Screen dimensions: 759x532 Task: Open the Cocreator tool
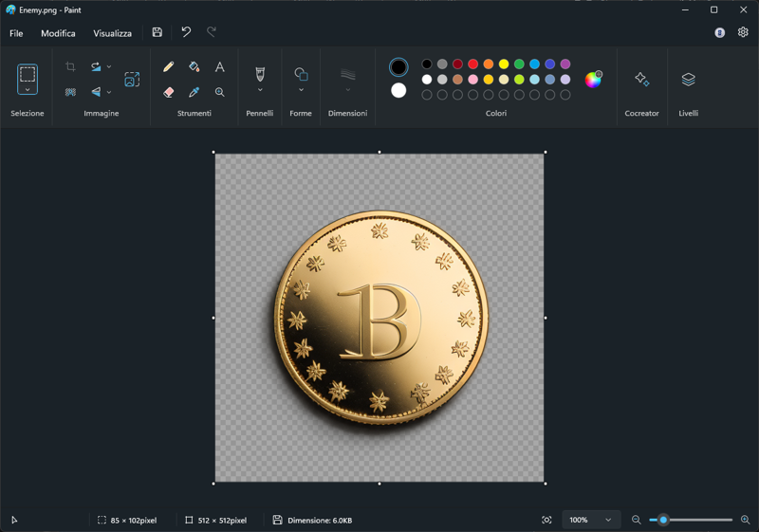pyautogui.click(x=642, y=79)
